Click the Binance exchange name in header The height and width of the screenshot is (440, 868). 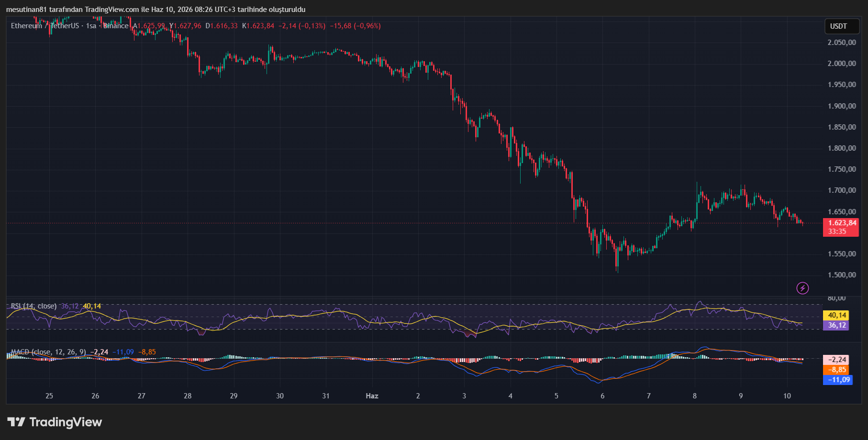coord(116,26)
